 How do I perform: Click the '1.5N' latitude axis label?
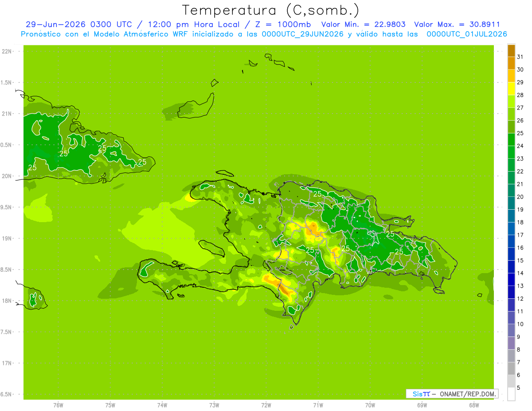click(x=7, y=82)
